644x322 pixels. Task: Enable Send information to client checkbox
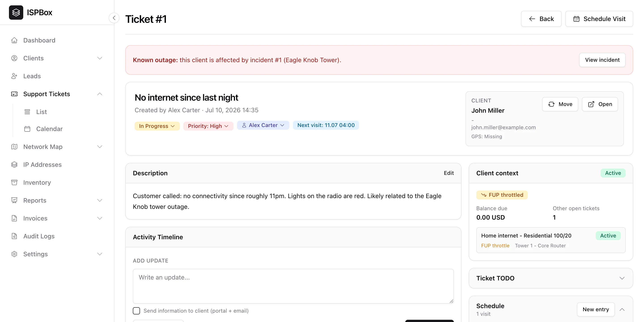pos(136,311)
